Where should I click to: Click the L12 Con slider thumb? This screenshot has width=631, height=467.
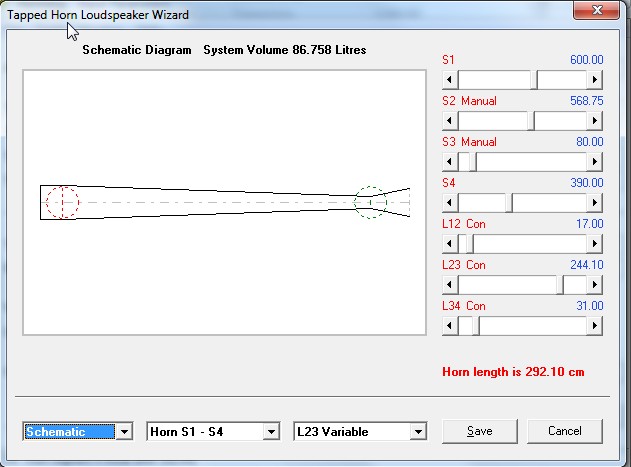[x=470, y=244]
